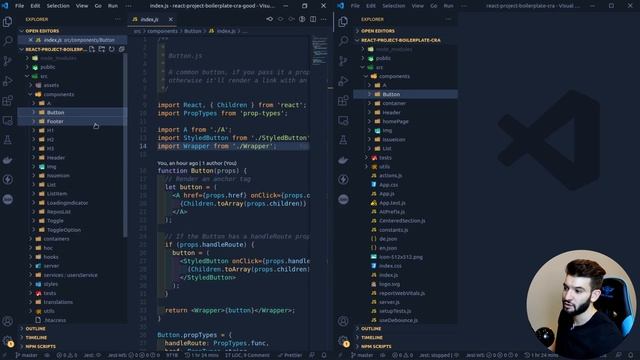Split the editor to the right
The height and width of the screenshot is (360, 640).
[x=313, y=19]
